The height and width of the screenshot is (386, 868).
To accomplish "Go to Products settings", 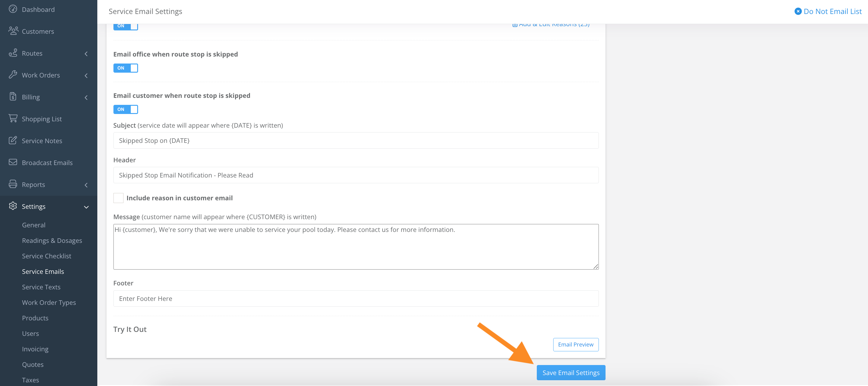I will click(35, 318).
